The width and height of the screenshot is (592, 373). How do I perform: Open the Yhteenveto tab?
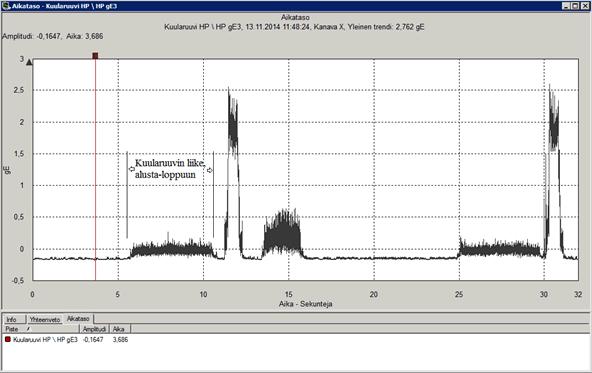point(45,319)
